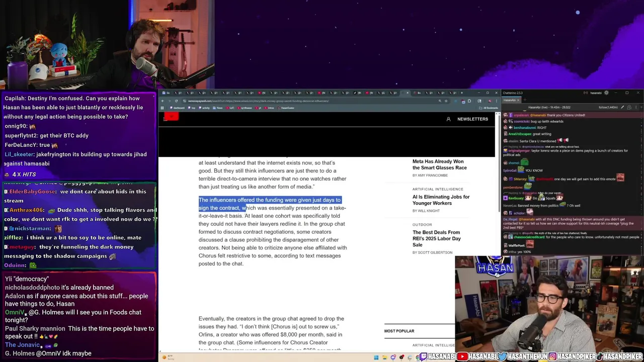Open the bookmarks bar apps grid icon
The height and width of the screenshot is (362, 644).
tap(163, 108)
